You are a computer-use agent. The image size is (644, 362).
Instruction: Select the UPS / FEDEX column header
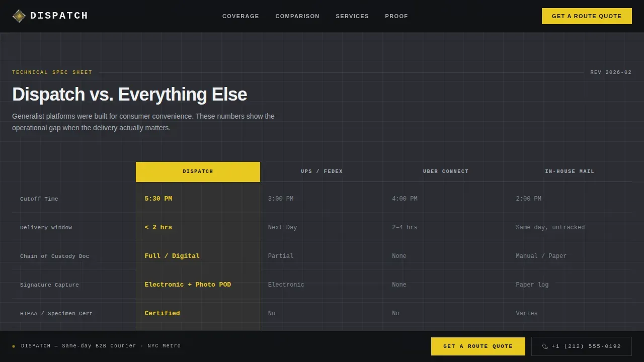pos(322,171)
